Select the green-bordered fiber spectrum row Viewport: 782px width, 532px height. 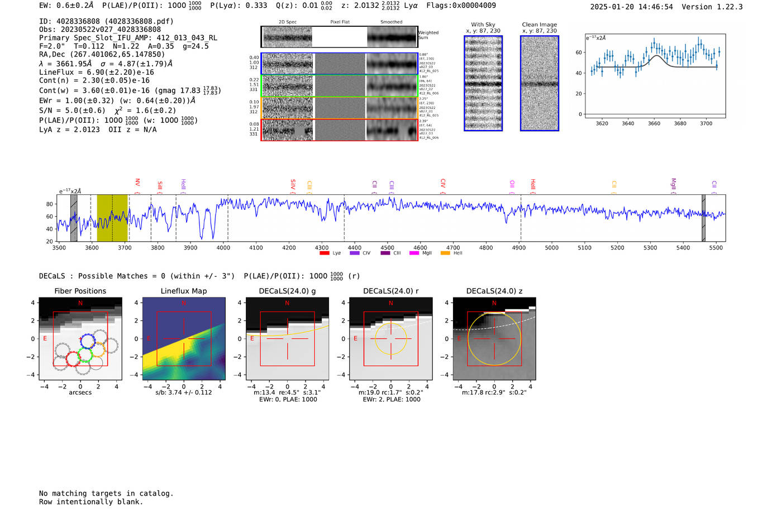point(340,86)
